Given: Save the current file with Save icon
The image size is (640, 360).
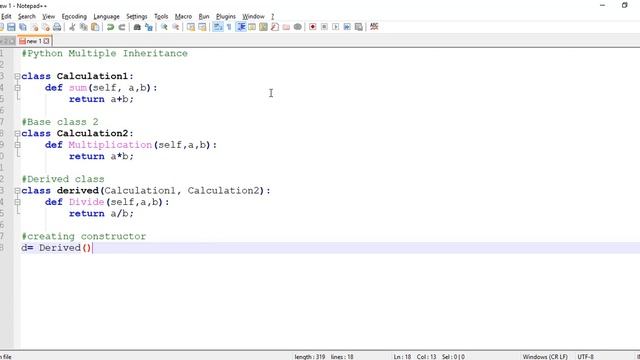Looking at the screenshot, I should 11,27.
